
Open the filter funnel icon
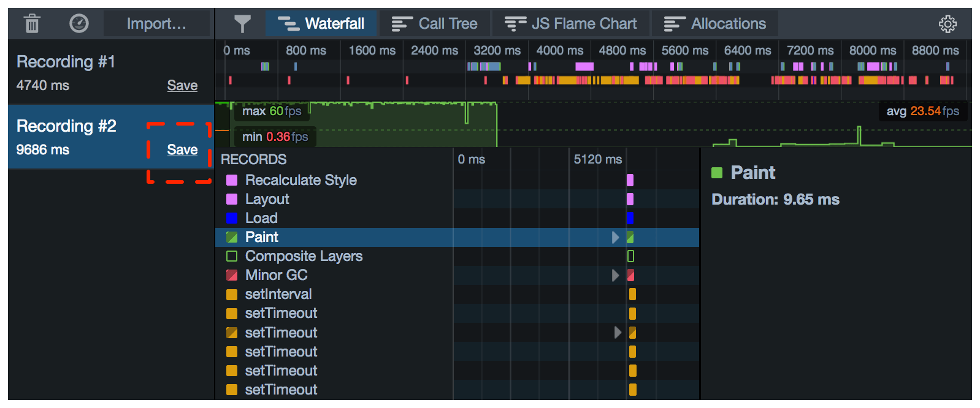(x=242, y=24)
